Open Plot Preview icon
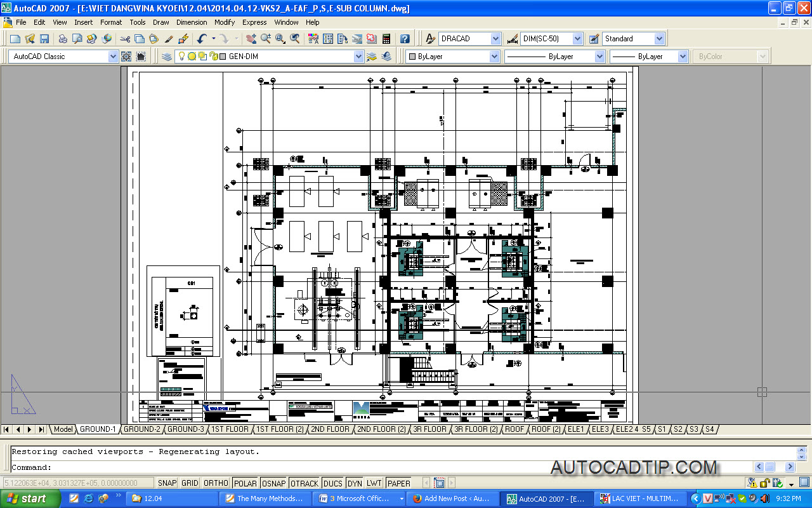Image resolution: width=812 pixels, height=508 pixels. [77, 39]
